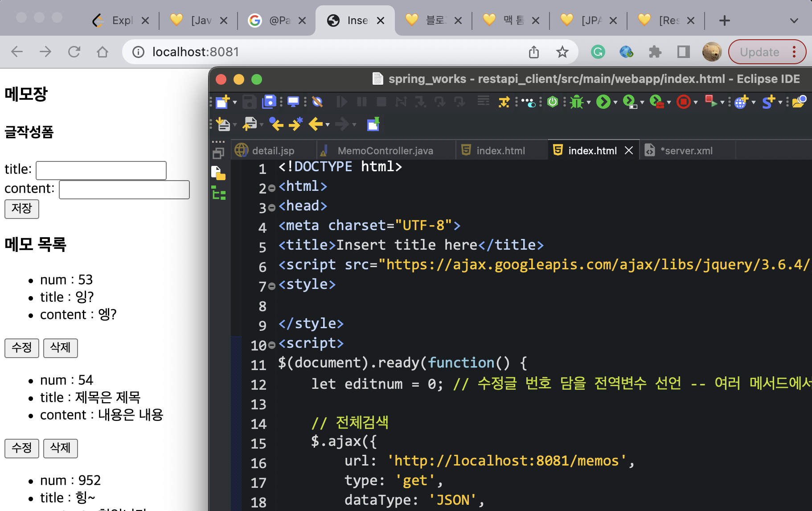Open the Package Explorer icon in Eclipse sidebar
Image resolution: width=812 pixels, height=511 pixels.
(x=218, y=173)
